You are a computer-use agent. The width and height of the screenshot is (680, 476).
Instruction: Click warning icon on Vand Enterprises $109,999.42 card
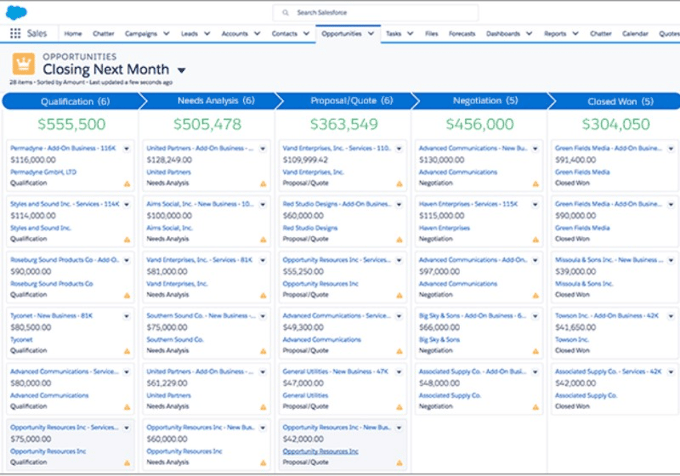[x=399, y=184]
